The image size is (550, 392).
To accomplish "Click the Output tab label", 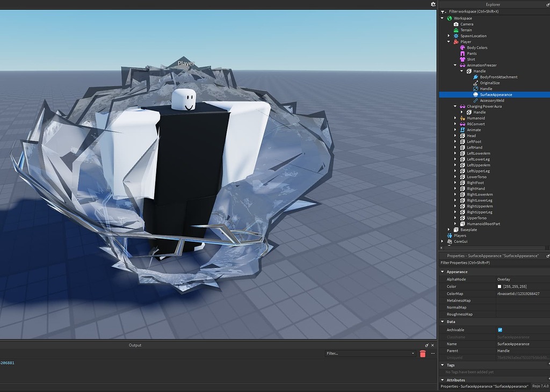I will [x=134, y=345].
